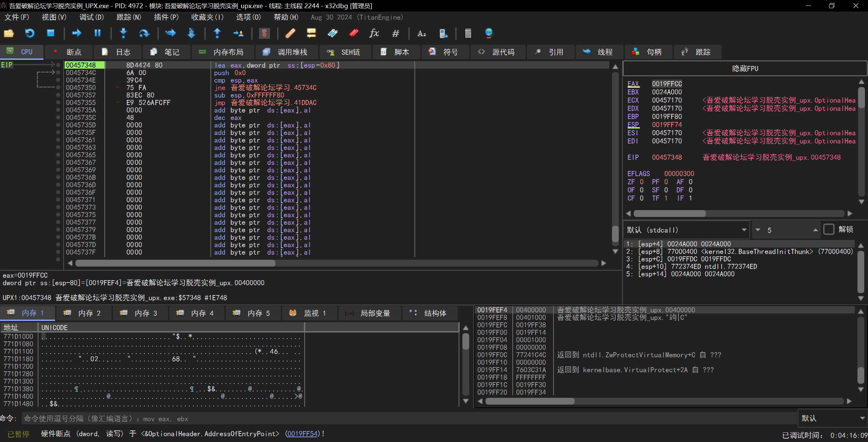Open the 调试(D) menu
This screenshot has width=868, height=442.
[91, 17]
